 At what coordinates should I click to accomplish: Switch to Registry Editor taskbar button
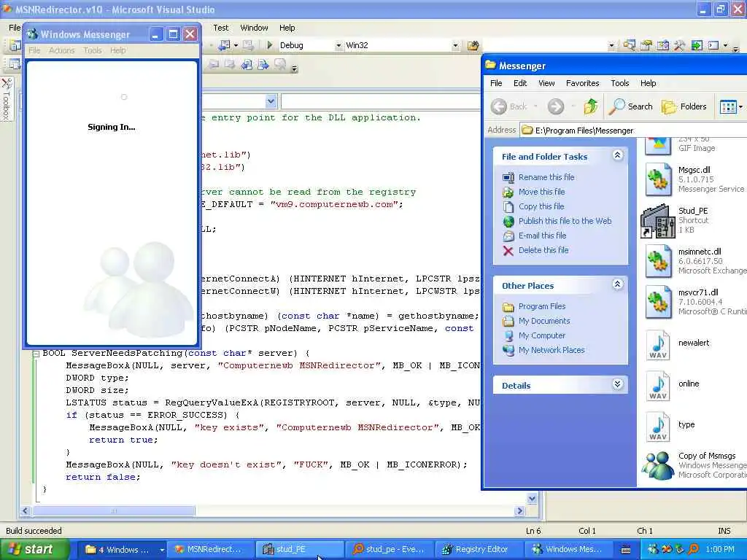coord(479,549)
